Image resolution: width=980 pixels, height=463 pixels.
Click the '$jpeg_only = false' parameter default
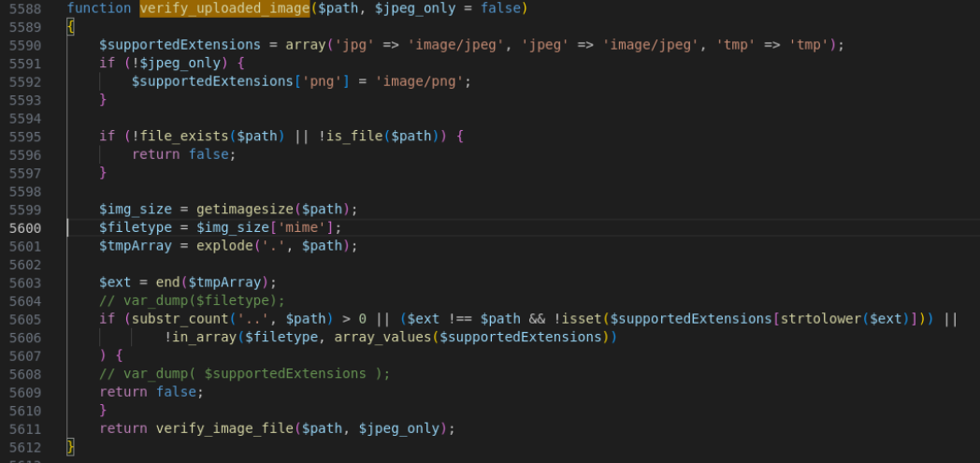click(448, 8)
